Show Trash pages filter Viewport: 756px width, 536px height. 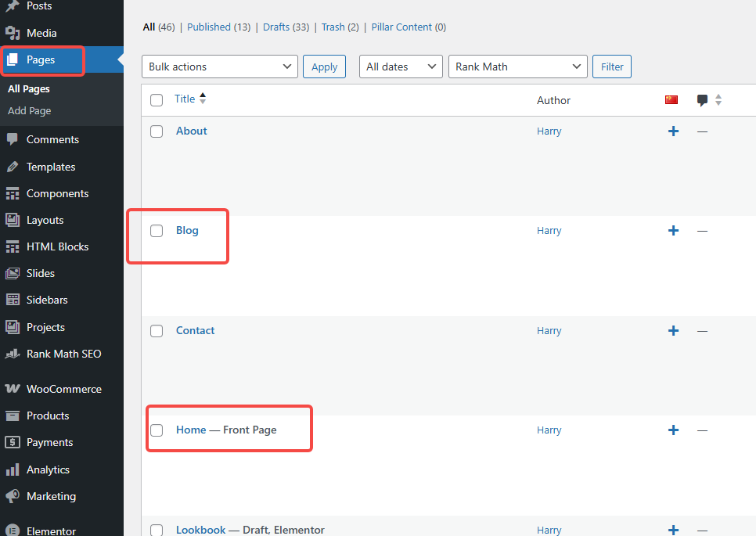tap(333, 27)
